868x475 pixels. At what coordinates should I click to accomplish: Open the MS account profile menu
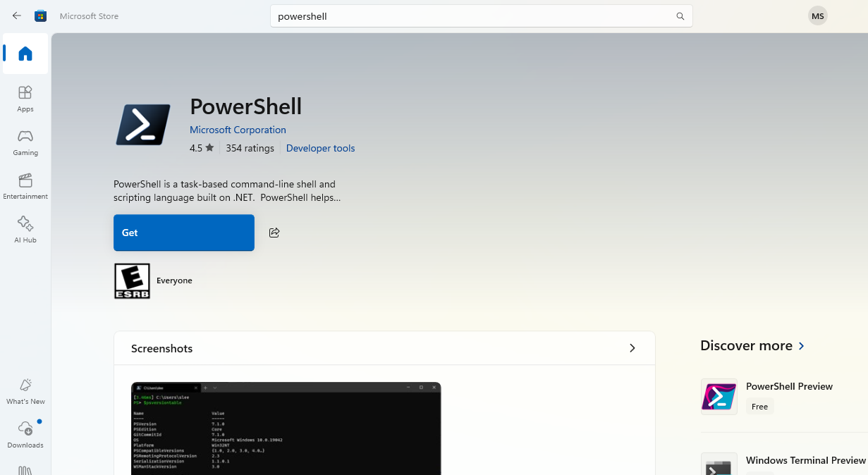click(817, 16)
